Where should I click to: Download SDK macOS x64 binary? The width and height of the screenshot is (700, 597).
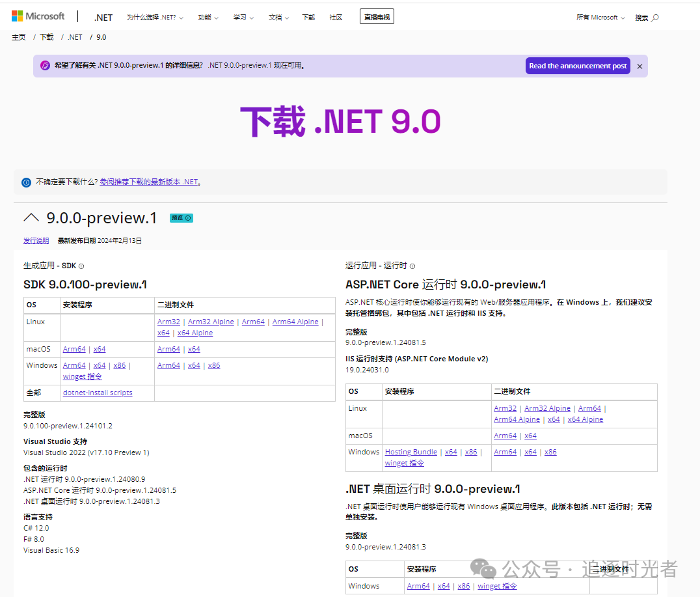(x=195, y=349)
